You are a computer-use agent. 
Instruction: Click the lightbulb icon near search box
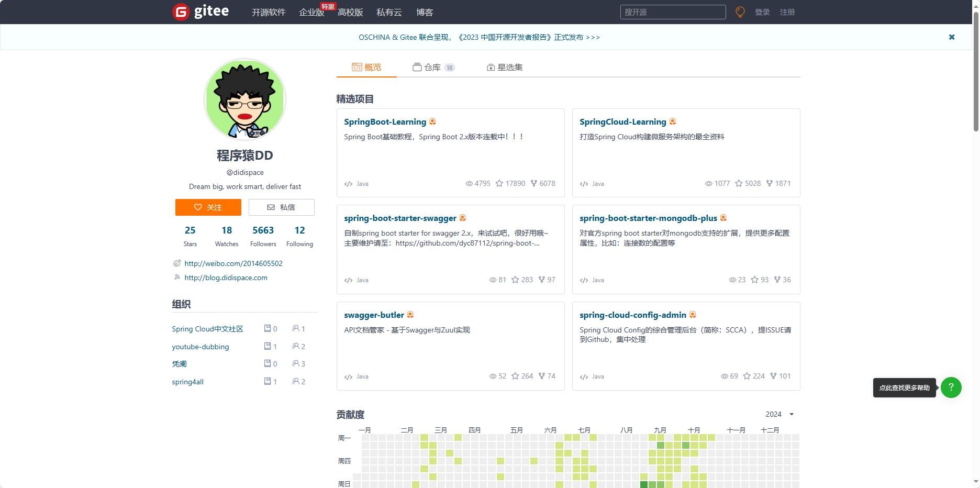pos(740,12)
